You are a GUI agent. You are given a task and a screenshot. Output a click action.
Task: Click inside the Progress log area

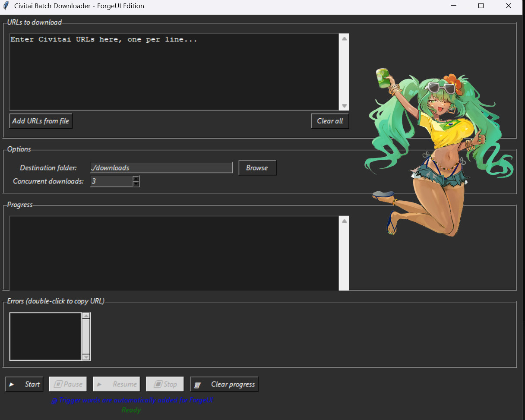point(174,253)
